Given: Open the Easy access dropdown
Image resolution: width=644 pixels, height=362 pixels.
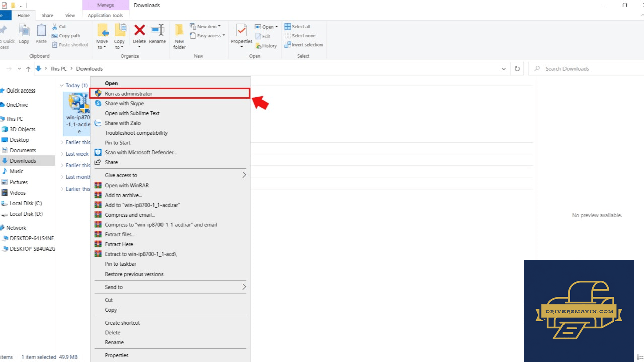Looking at the screenshot, I should coord(206,36).
